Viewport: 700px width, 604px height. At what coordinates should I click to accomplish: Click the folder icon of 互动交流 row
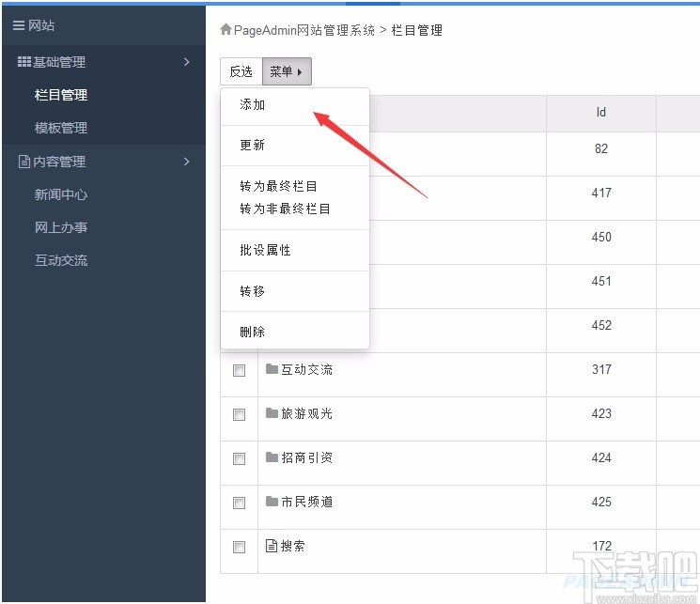click(272, 369)
